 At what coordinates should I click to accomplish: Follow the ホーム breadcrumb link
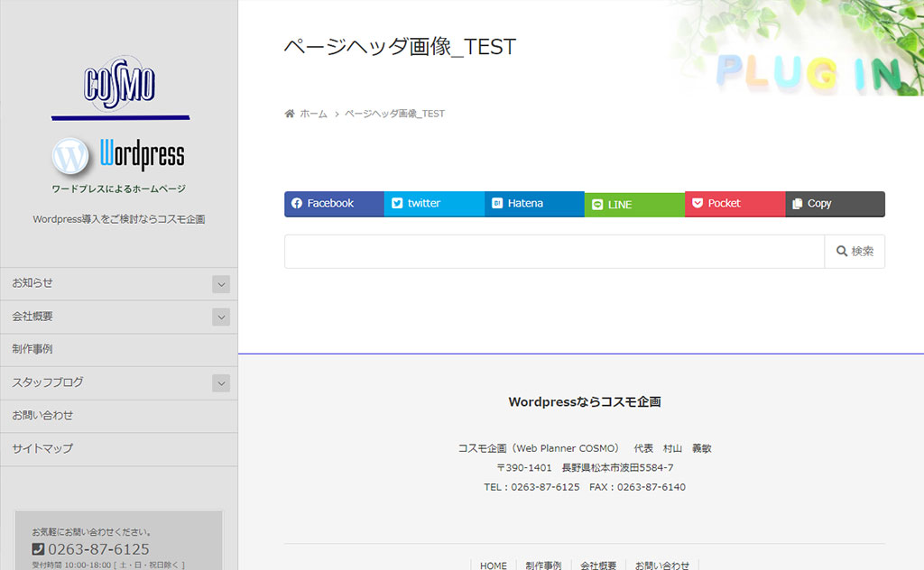(x=313, y=114)
